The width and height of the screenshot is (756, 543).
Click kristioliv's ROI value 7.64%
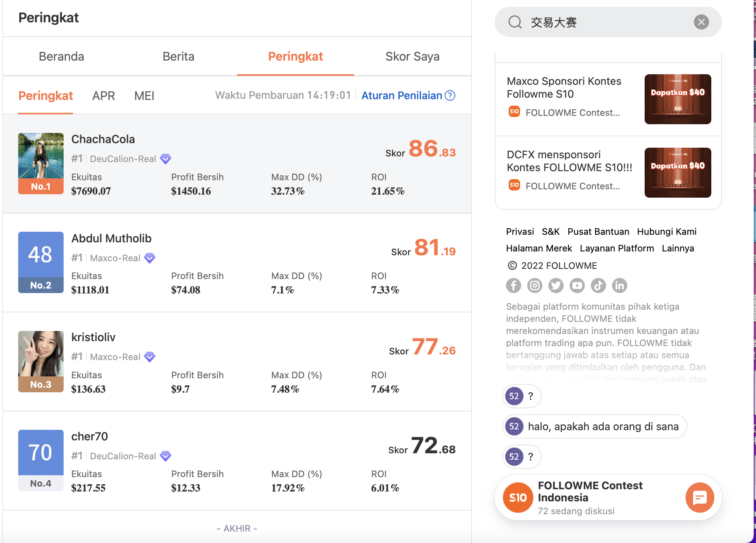coord(385,389)
